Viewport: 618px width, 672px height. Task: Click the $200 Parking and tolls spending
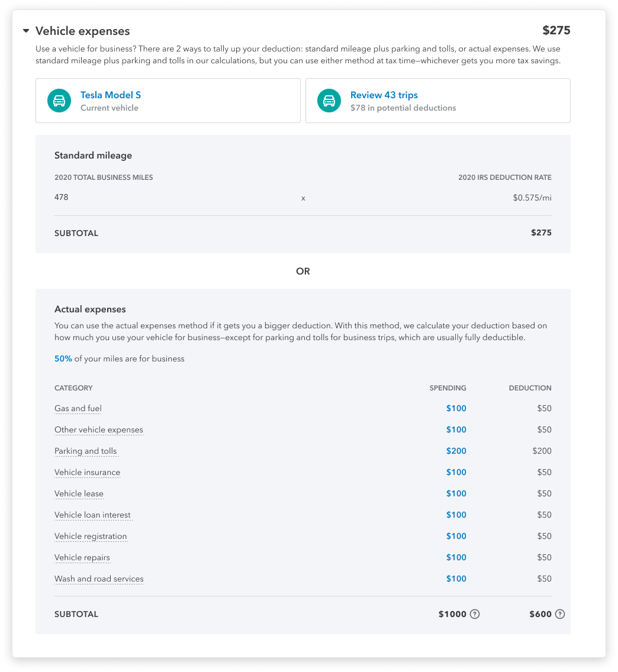tap(456, 451)
